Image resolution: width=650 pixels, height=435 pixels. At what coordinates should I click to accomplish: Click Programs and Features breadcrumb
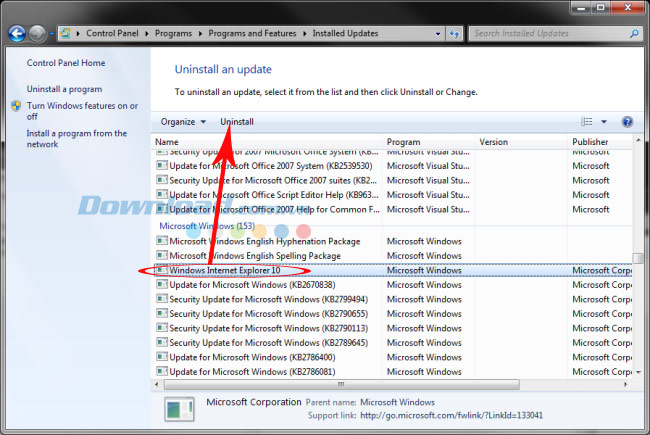coord(252,33)
